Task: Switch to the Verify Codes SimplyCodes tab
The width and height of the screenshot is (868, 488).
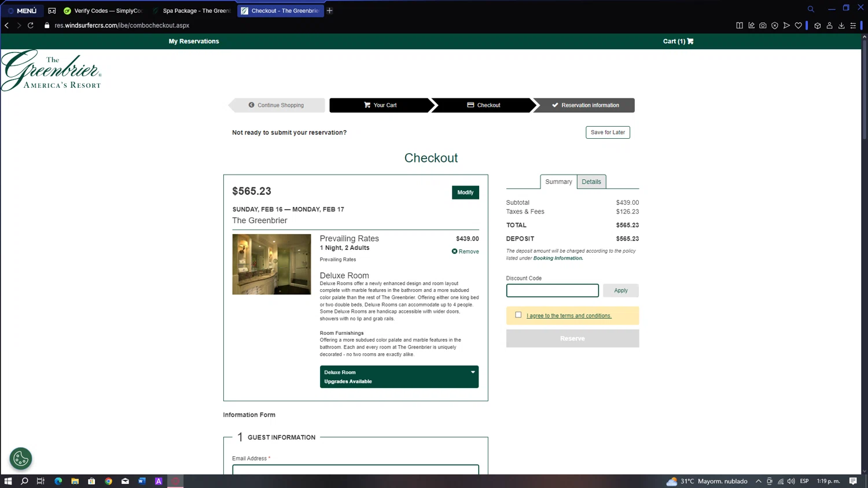Action: click(x=103, y=10)
